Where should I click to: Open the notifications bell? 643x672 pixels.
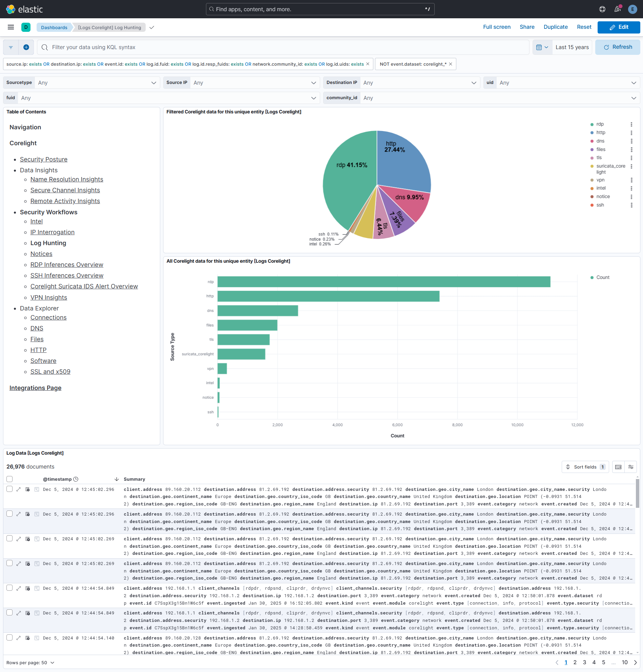pos(617,9)
